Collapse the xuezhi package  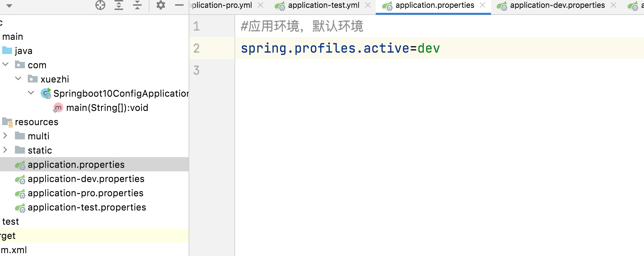point(18,79)
